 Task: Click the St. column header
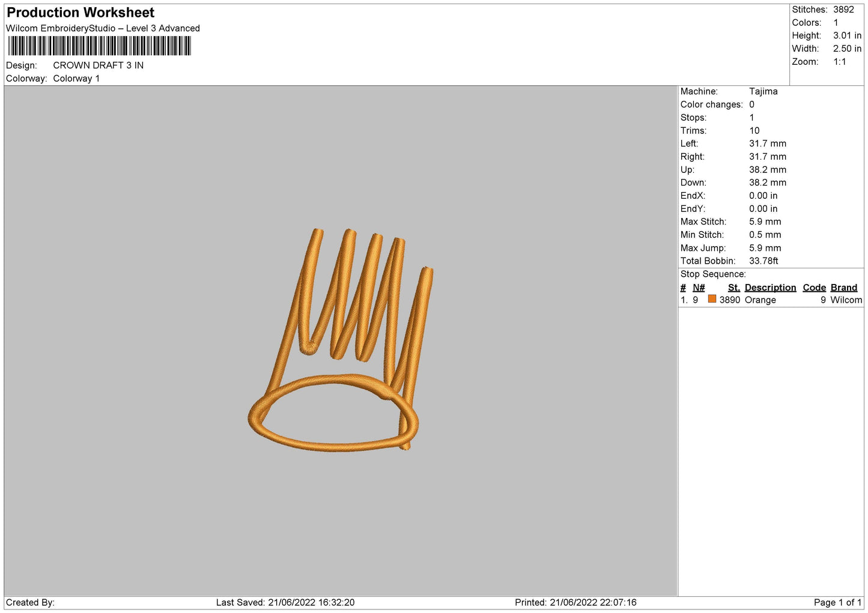pos(733,288)
